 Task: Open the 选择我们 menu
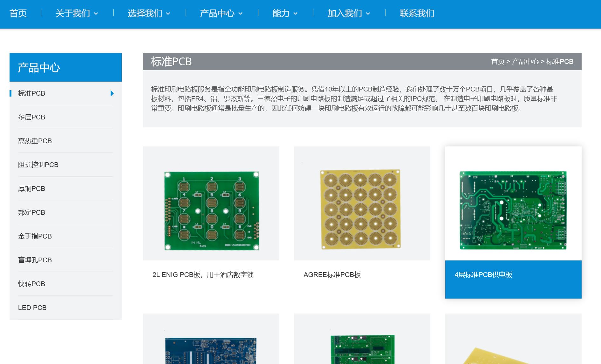click(145, 13)
